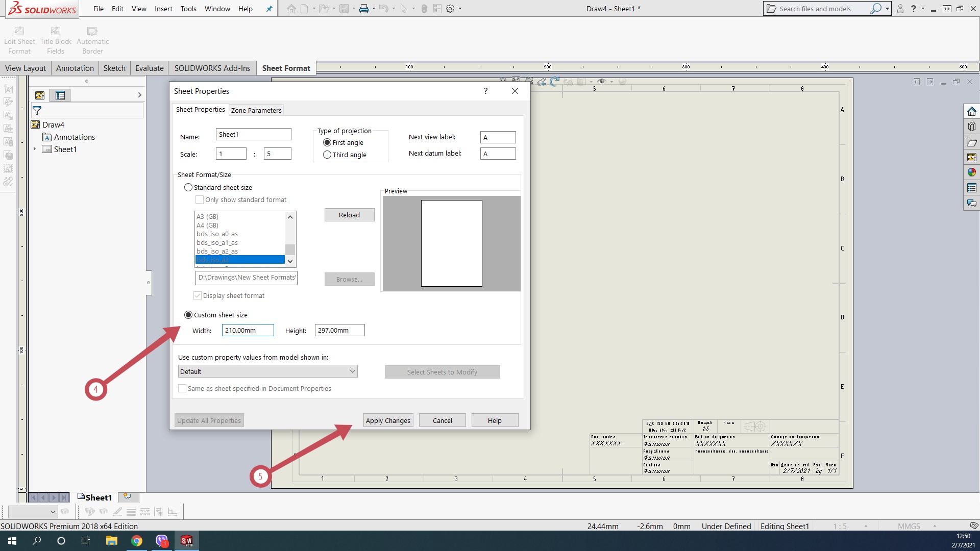Click the sheet format list scrollbar down arrow
Viewport: 980px width, 551px height.
click(x=290, y=261)
